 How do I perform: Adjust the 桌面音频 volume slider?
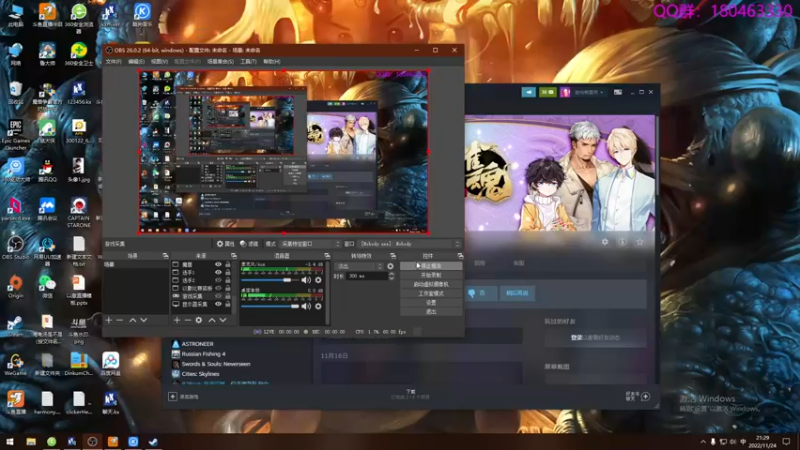tap(270, 306)
